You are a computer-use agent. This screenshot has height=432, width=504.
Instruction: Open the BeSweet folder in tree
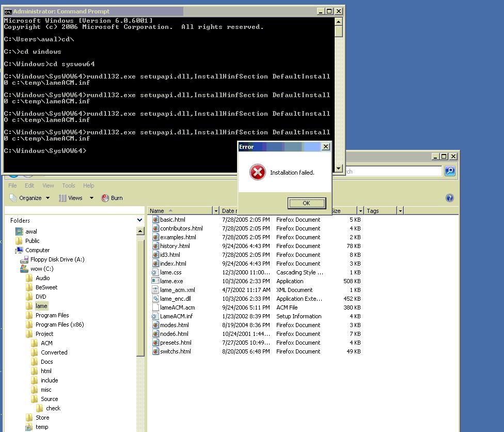pyautogui.click(x=46, y=287)
